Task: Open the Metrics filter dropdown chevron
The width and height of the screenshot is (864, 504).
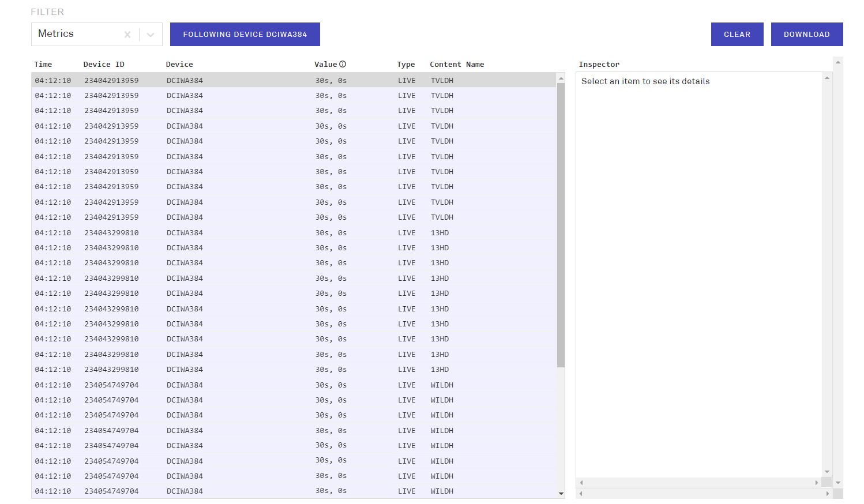Action: (x=151, y=35)
